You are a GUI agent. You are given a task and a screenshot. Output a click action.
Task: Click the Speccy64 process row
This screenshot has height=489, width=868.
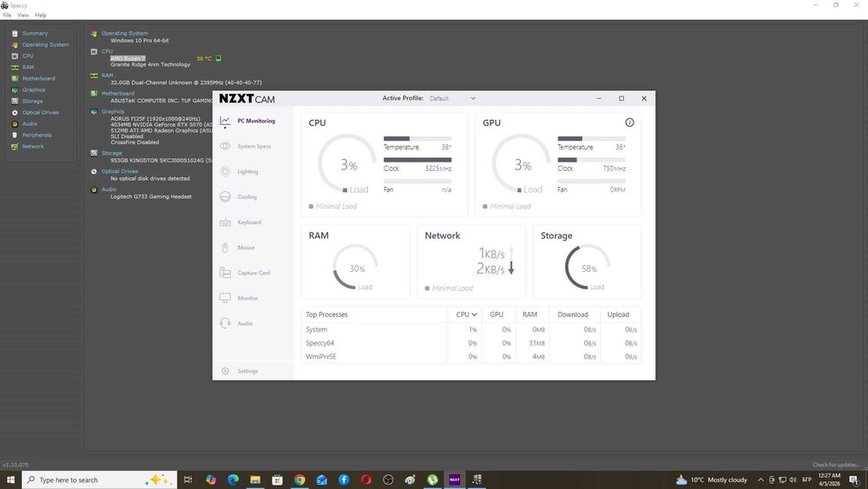pyautogui.click(x=471, y=343)
